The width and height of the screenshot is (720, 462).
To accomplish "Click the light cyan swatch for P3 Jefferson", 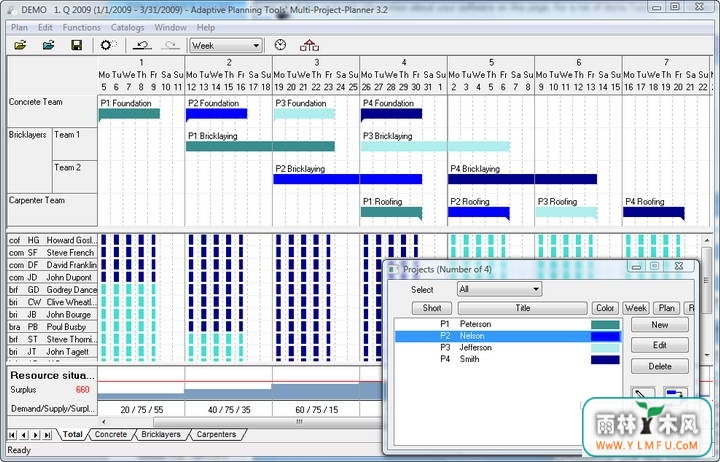I will pos(605,348).
